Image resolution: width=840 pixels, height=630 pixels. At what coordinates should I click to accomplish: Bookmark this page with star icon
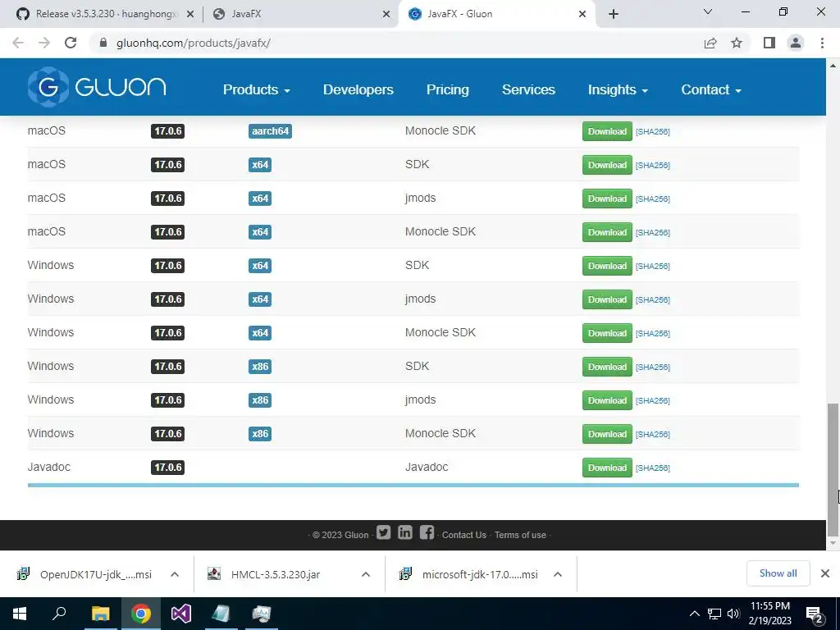737,43
